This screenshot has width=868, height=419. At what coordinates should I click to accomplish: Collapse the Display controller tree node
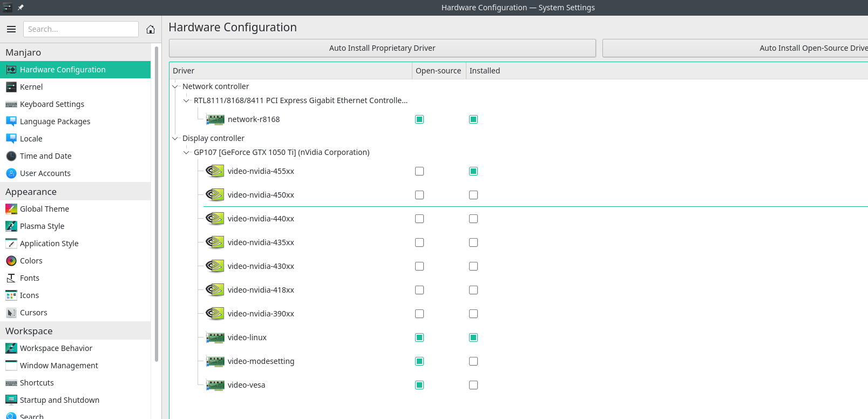coord(175,138)
